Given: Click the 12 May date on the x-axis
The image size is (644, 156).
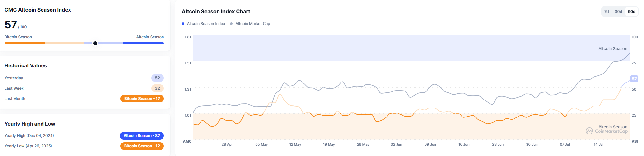Looking at the screenshot, I should (295, 144).
